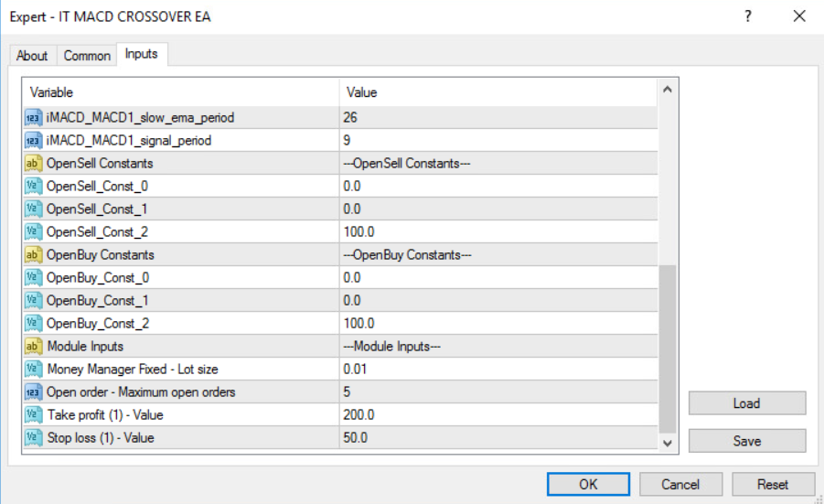This screenshot has width=824, height=504.
Task: Click the scroll down arrow in inputs list
Action: (x=668, y=443)
